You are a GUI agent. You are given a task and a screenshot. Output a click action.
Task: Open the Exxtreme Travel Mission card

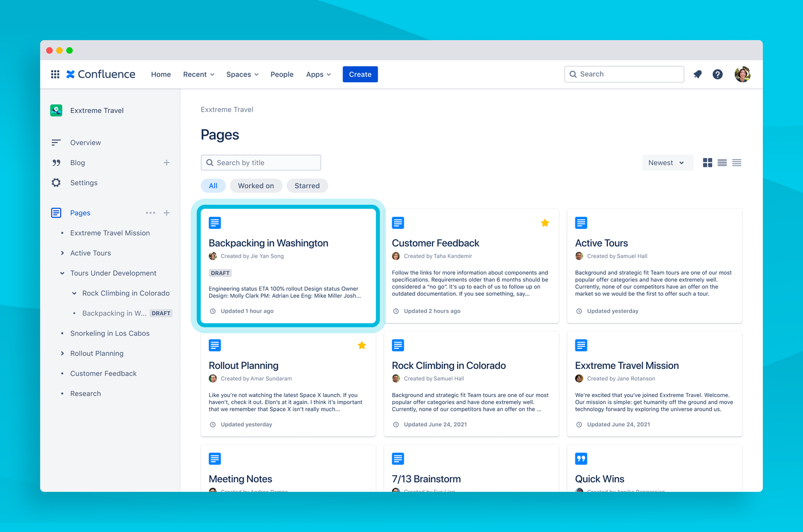[654, 384]
